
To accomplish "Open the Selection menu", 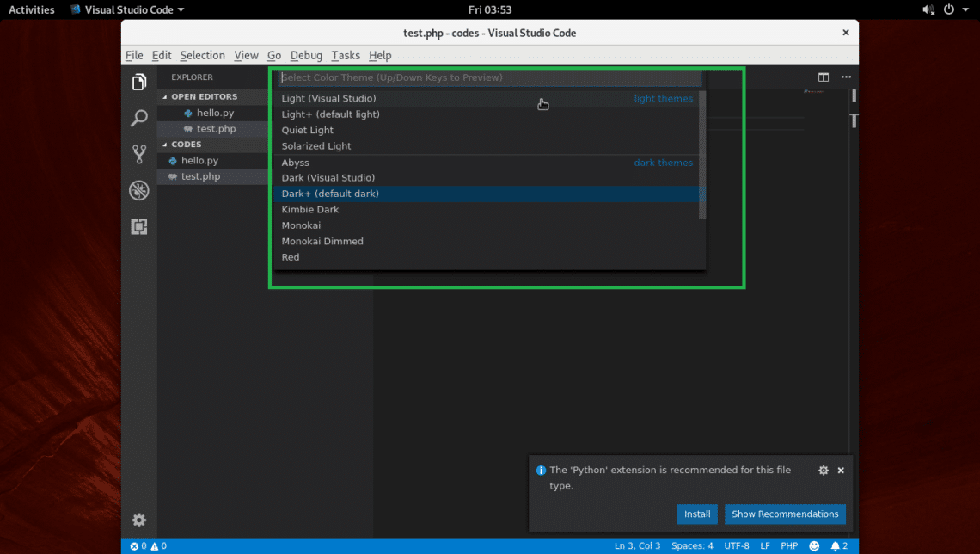I will click(x=202, y=55).
